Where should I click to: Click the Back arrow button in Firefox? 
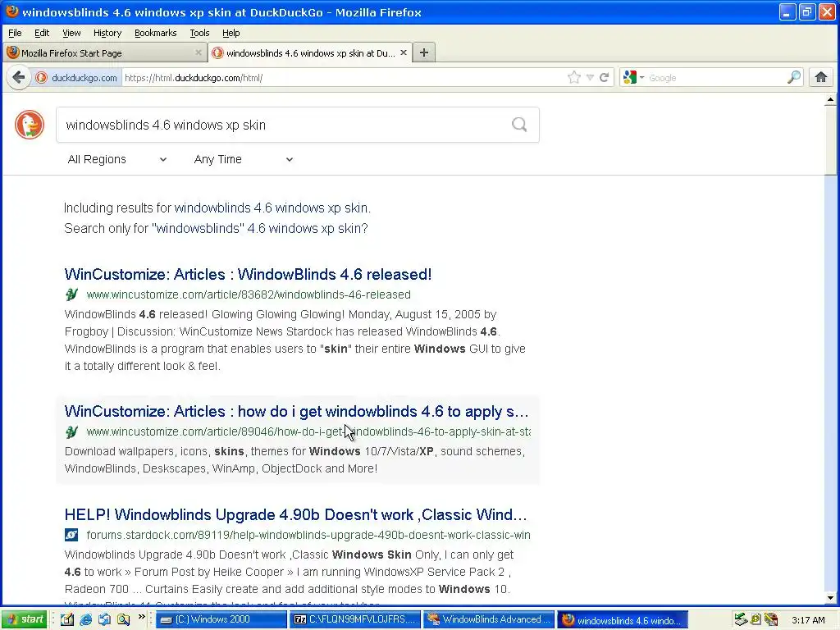click(18, 78)
